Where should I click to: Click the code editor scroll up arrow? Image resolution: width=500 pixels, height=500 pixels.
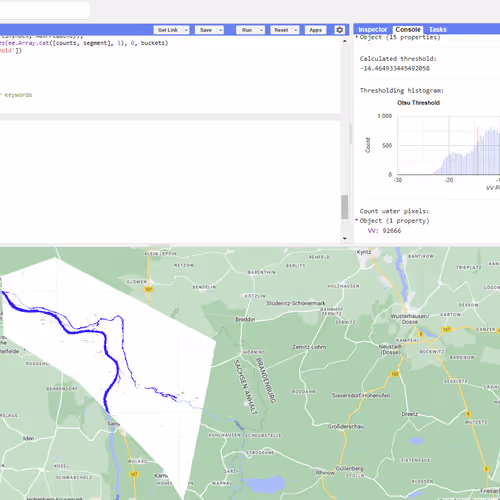pos(345,41)
